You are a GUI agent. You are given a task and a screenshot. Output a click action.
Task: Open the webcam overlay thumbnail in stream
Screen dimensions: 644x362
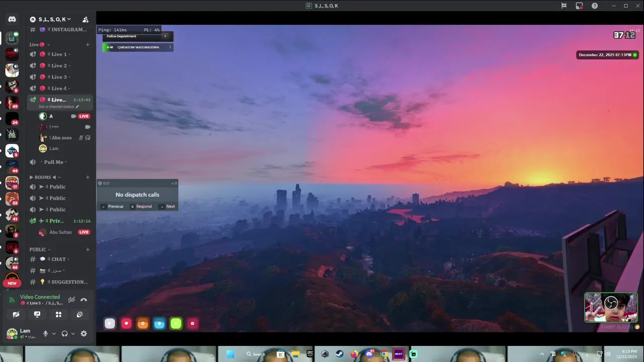click(x=611, y=307)
